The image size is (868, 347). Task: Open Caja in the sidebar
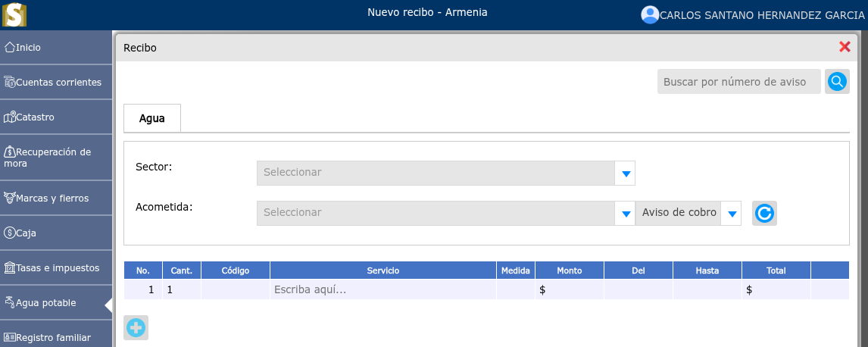[56, 233]
